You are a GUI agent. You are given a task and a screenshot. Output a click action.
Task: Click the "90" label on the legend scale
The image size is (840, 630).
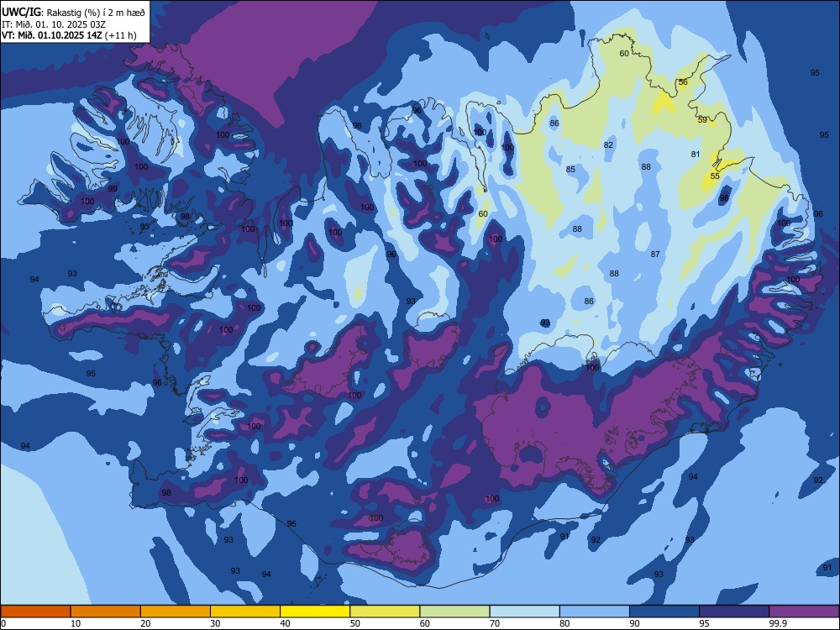coord(634,623)
